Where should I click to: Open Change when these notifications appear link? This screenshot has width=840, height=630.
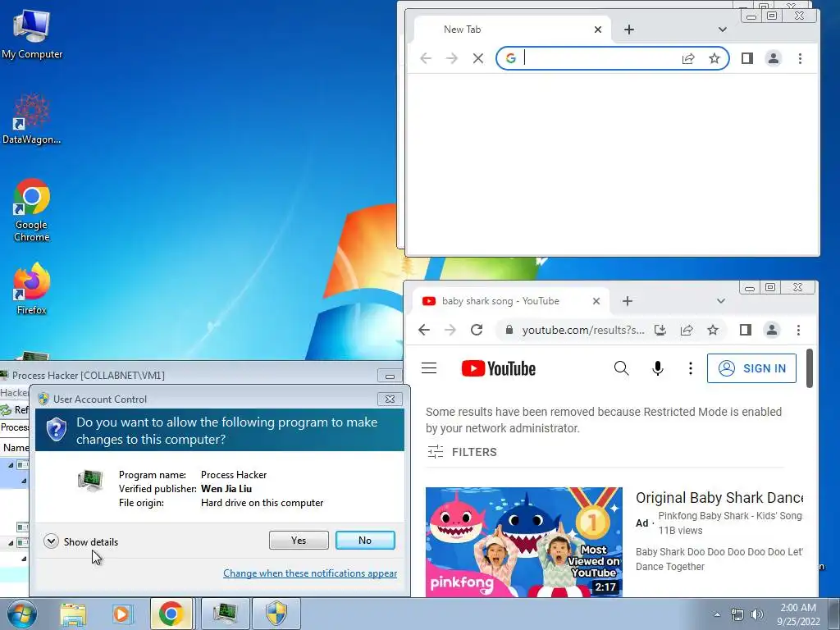[310, 573]
